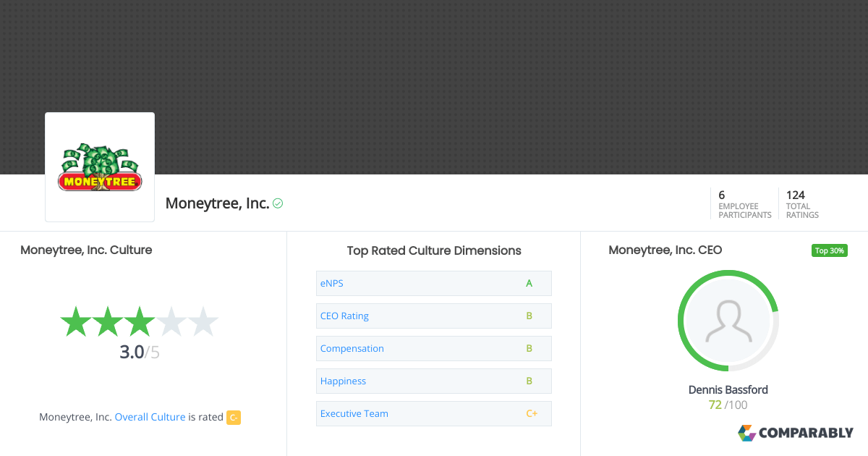This screenshot has height=456, width=868.
Task: Open the Executive Team dimension
Action: pyautogui.click(x=354, y=413)
